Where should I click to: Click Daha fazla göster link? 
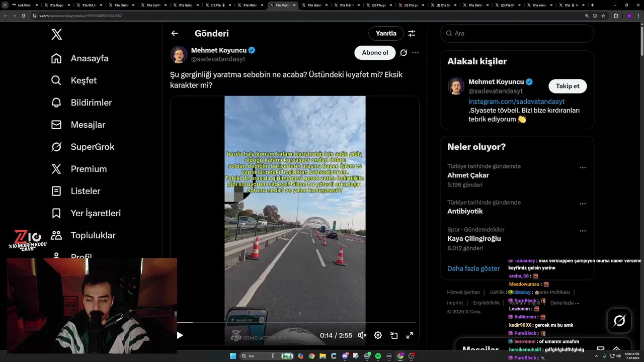tap(473, 268)
